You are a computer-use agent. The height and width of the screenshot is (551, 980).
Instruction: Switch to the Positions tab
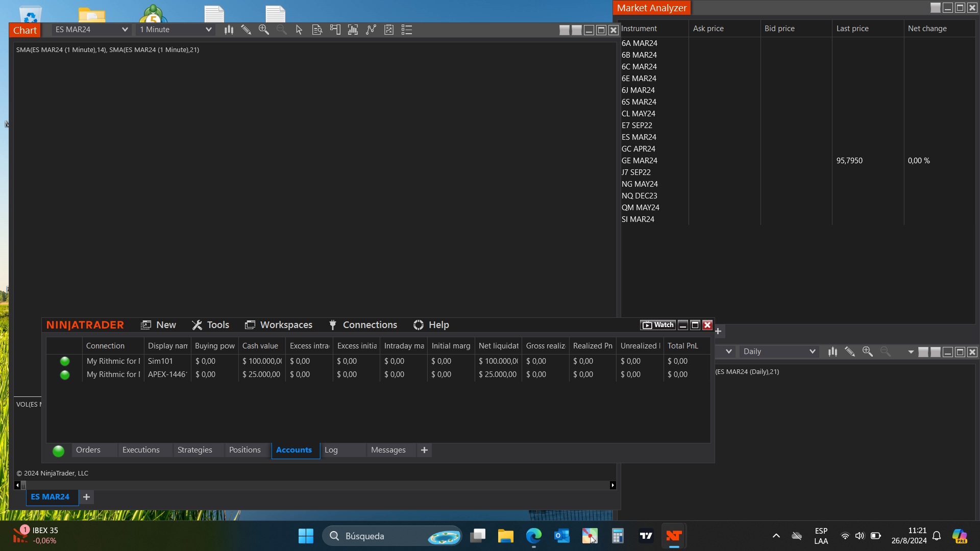[244, 450]
